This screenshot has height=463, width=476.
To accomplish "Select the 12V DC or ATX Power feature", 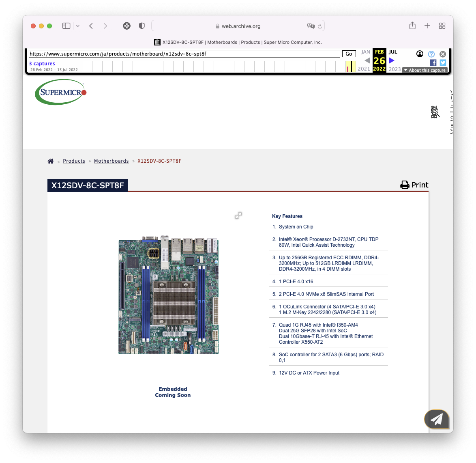I will (x=309, y=373).
